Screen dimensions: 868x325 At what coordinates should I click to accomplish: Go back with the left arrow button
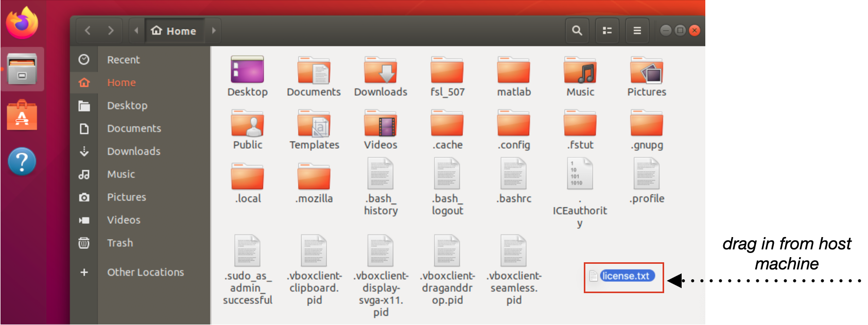(x=88, y=31)
